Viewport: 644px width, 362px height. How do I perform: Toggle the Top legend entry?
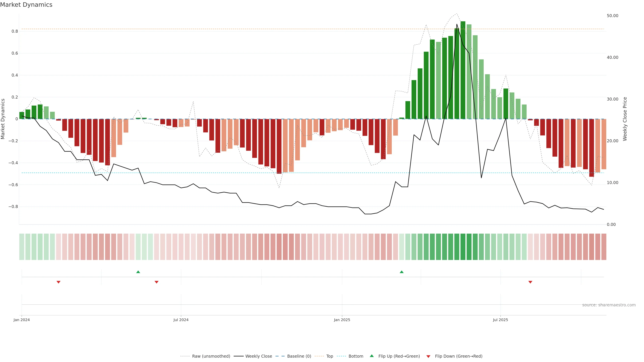tap(329, 356)
